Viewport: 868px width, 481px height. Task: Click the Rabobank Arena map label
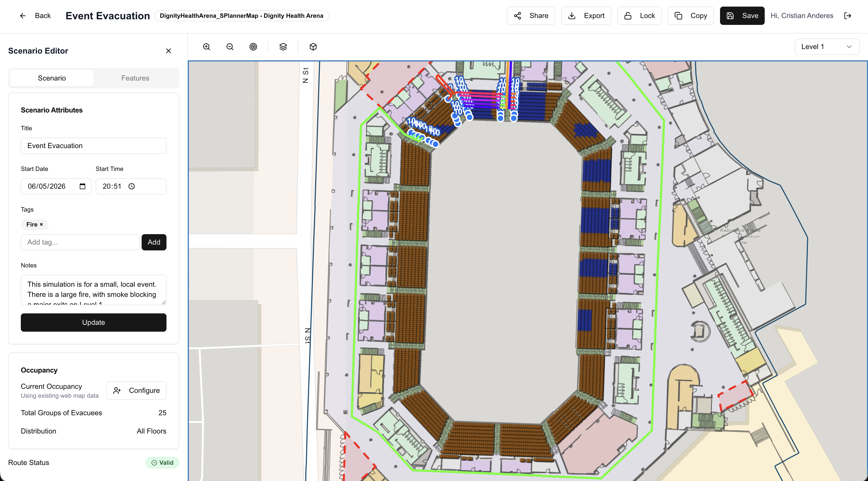pos(740,236)
